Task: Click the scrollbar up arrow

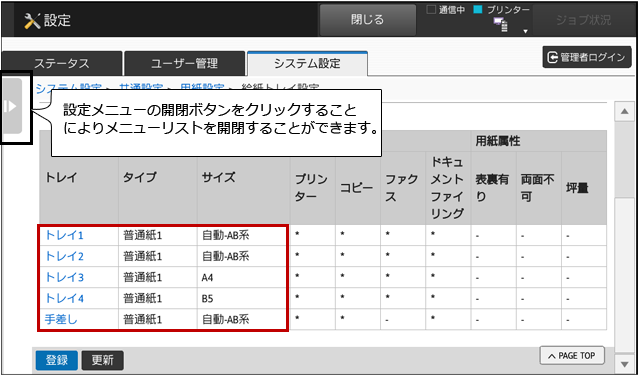Action: [624, 111]
